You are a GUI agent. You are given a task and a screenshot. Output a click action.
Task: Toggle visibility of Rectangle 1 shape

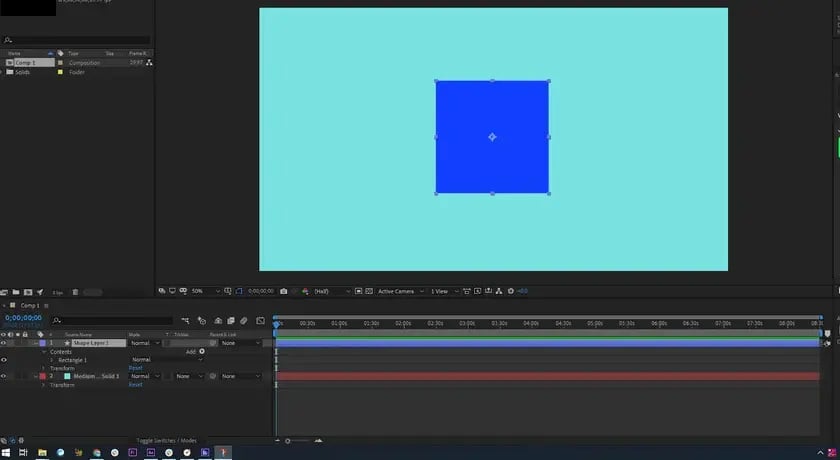click(x=4, y=360)
